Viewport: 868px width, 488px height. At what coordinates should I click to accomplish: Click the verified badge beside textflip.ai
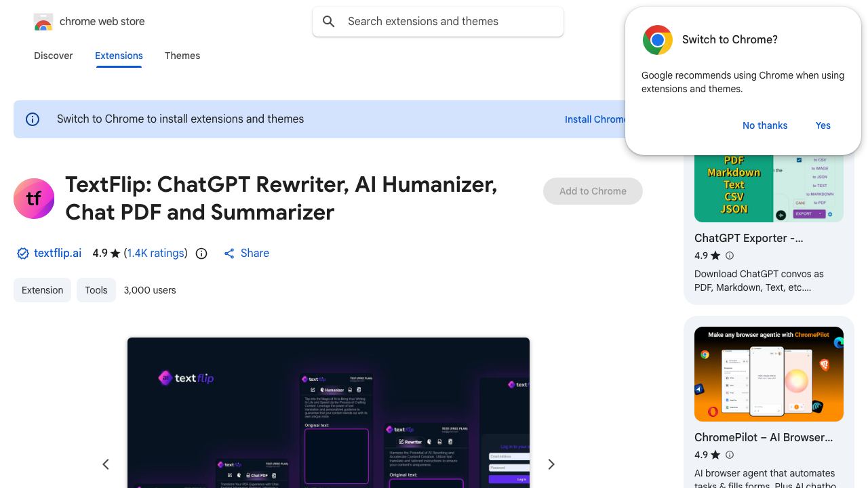coord(23,253)
